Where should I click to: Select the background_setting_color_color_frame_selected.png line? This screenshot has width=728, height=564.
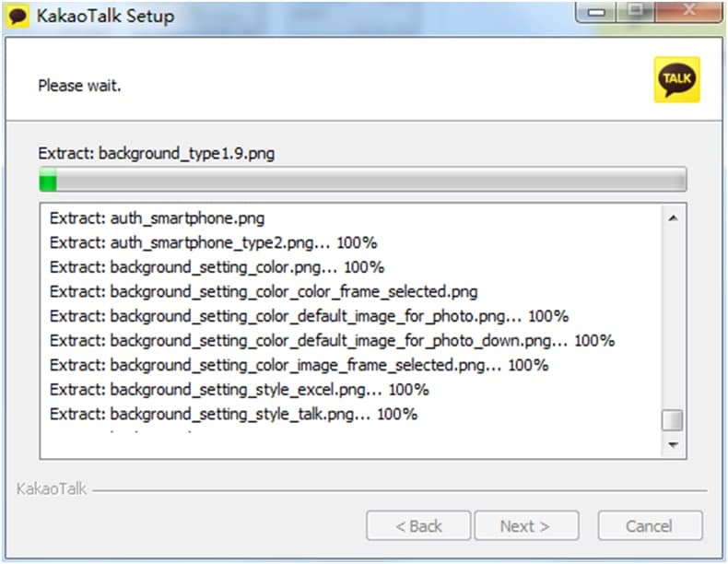(264, 292)
